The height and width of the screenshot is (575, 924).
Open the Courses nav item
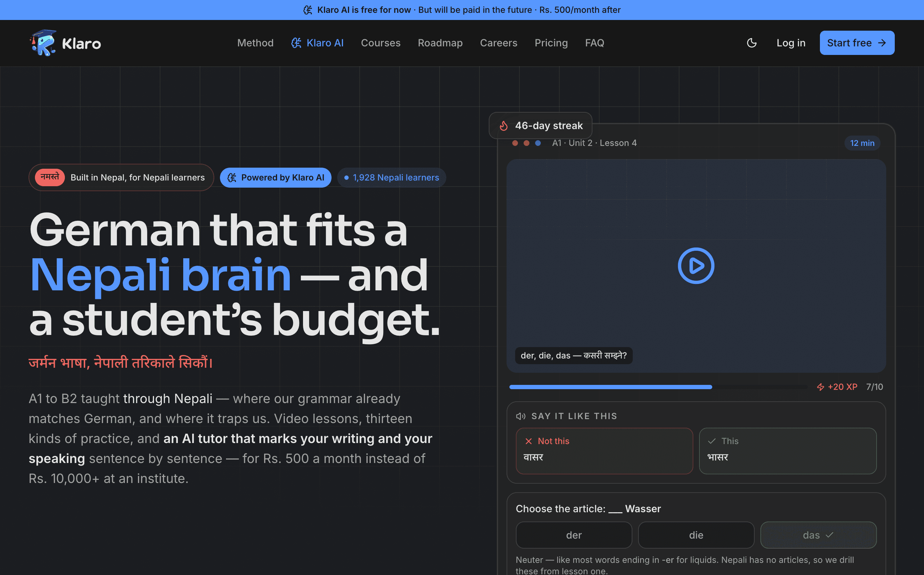click(381, 43)
